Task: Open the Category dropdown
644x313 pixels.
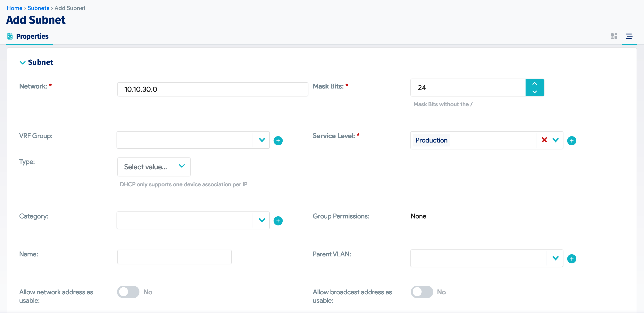Action: (262, 220)
